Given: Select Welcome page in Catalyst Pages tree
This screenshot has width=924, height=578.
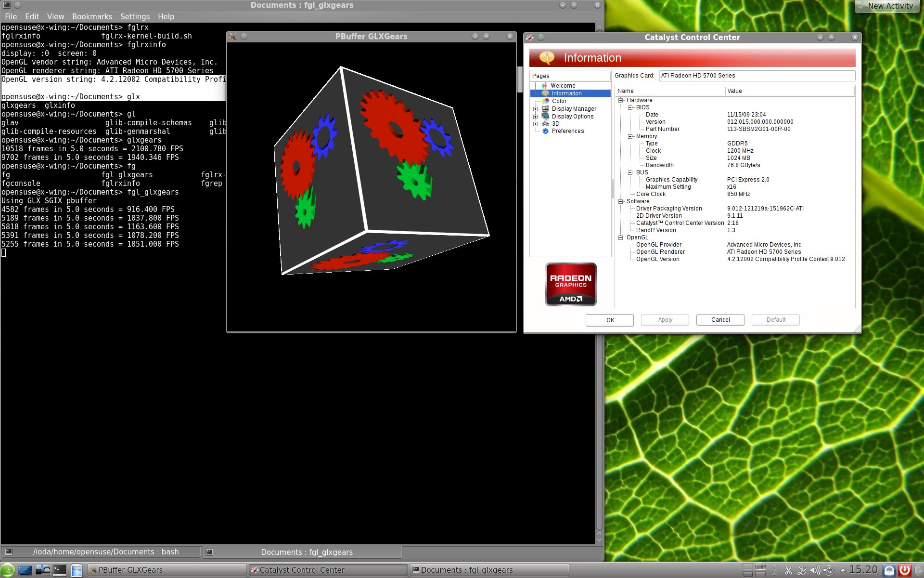Looking at the screenshot, I should click(563, 86).
